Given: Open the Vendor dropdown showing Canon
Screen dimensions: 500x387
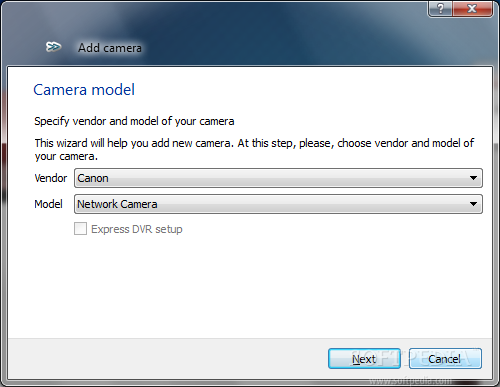Looking at the screenshot, I should [x=278, y=178].
